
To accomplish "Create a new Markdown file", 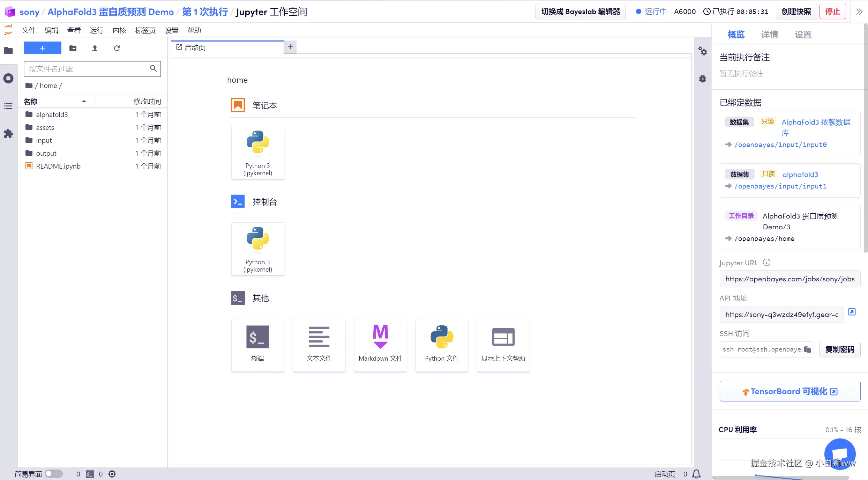I will pyautogui.click(x=380, y=345).
